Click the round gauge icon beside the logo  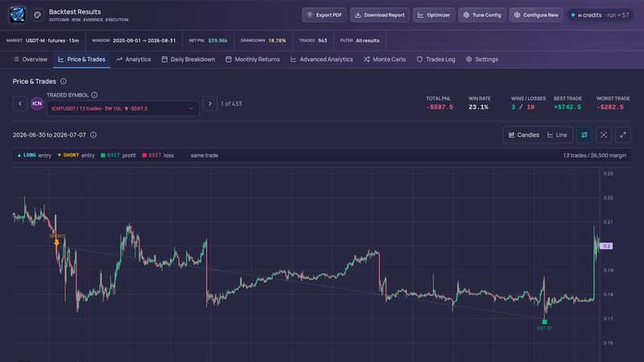tap(37, 14)
